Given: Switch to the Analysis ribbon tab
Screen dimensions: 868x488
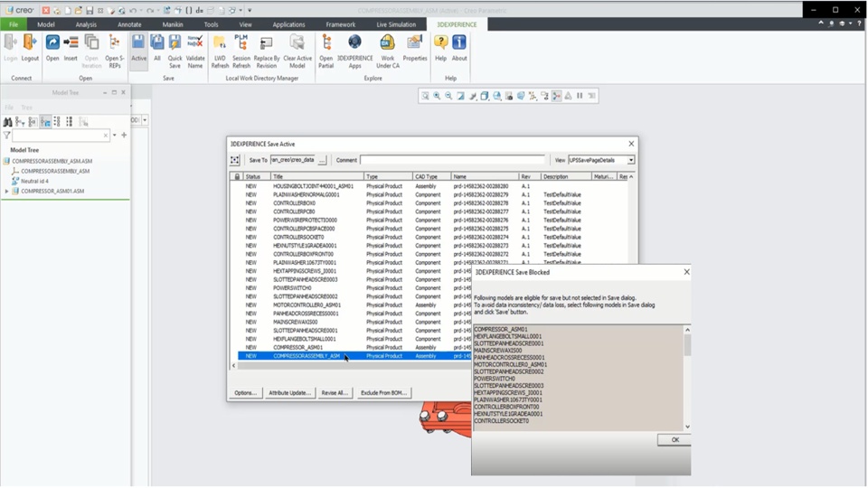Looking at the screenshot, I should pos(86,24).
